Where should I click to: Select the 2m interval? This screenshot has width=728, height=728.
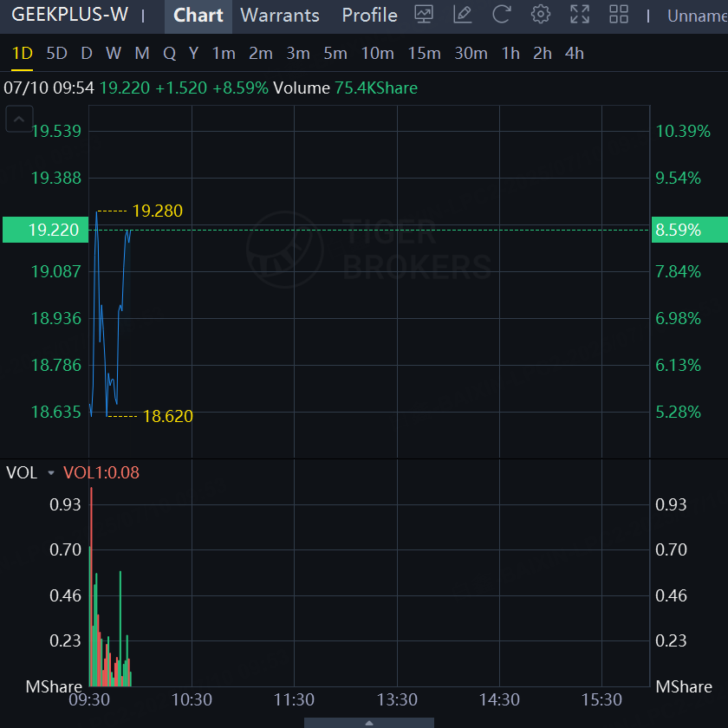(261, 54)
